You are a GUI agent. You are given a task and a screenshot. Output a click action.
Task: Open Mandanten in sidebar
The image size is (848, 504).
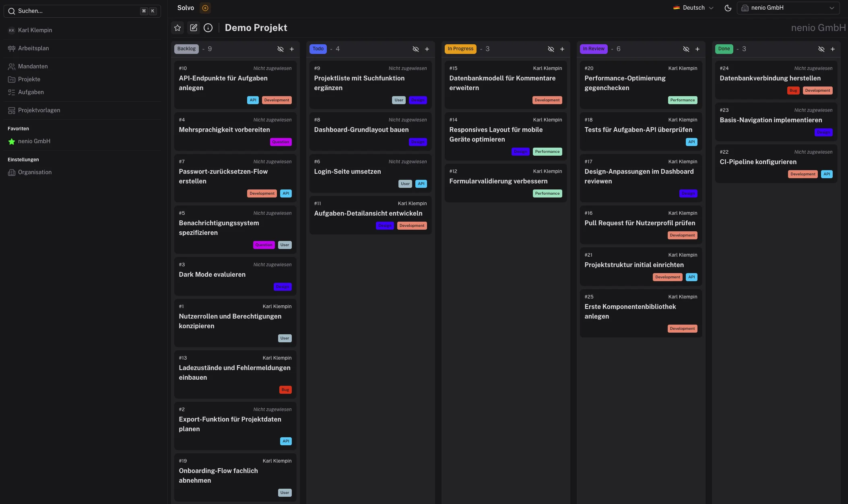[x=82, y=66]
